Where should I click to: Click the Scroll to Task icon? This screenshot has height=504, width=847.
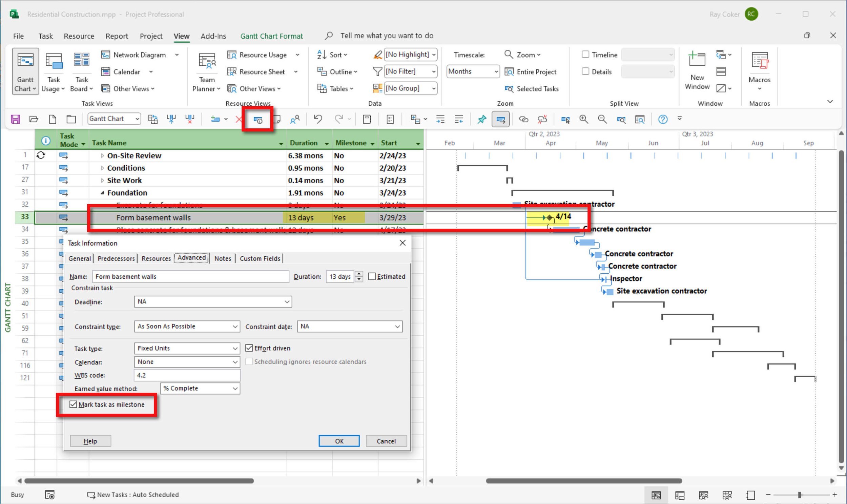tap(565, 120)
